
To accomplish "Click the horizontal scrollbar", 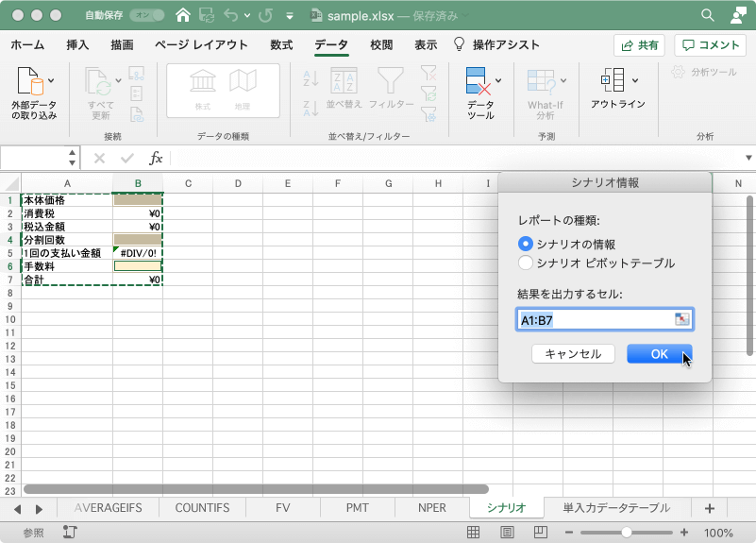I will pyautogui.click(x=256, y=489).
